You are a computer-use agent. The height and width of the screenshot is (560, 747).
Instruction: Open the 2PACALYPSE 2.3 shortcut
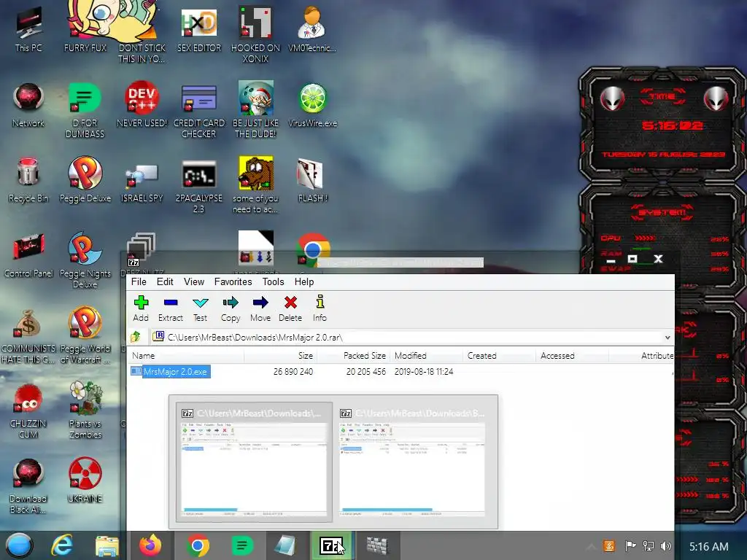point(199,186)
